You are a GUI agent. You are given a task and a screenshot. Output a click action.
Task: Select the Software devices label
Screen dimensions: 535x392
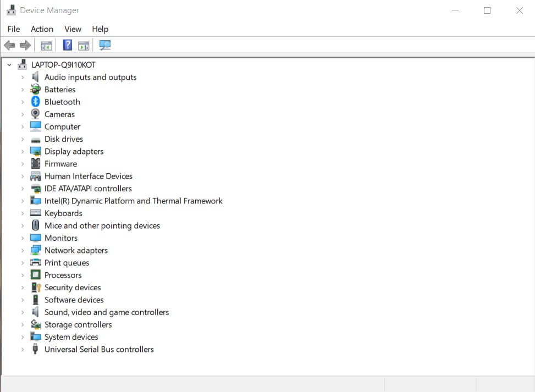click(x=74, y=300)
